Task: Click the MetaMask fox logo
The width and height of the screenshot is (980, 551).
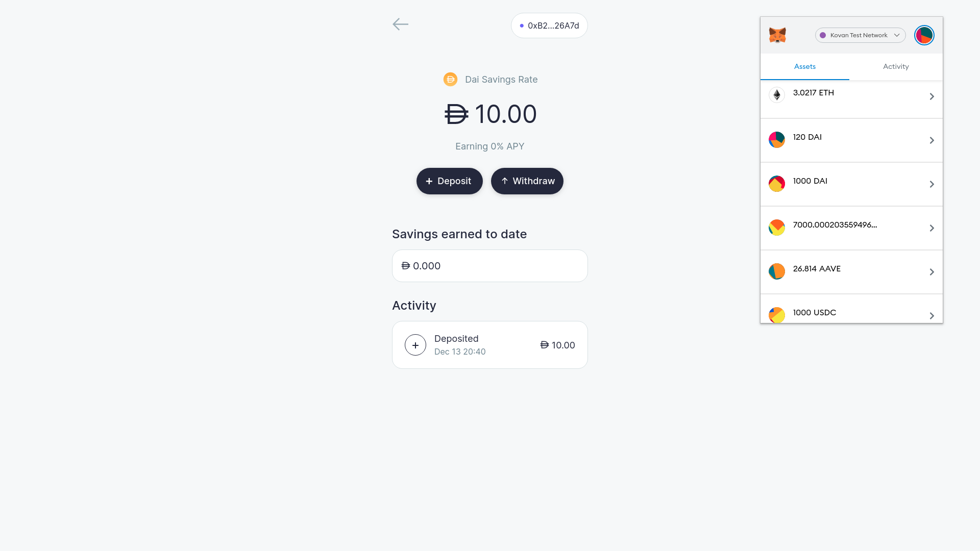Action: tap(777, 35)
